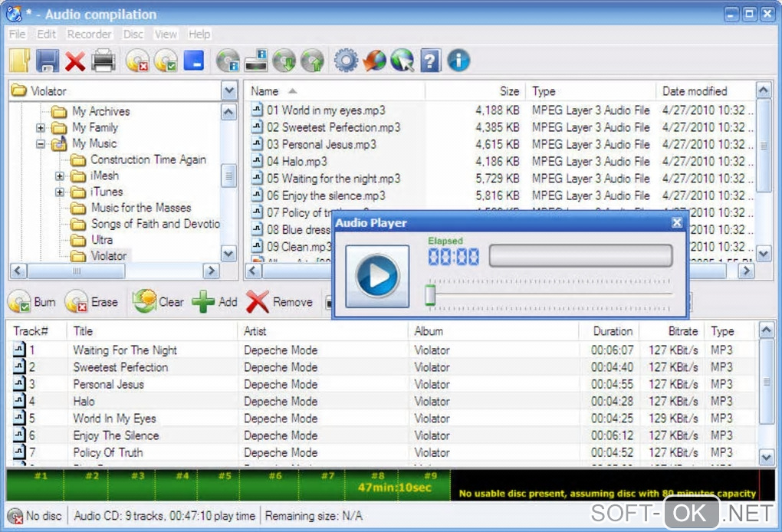
Task: Select the Music for the Masses folder
Action: (x=140, y=208)
